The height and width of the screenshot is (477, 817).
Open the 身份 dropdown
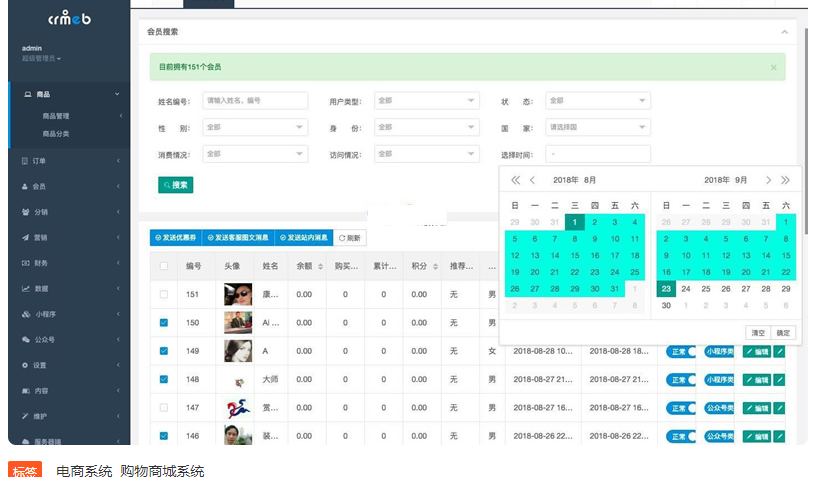coord(427,127)
